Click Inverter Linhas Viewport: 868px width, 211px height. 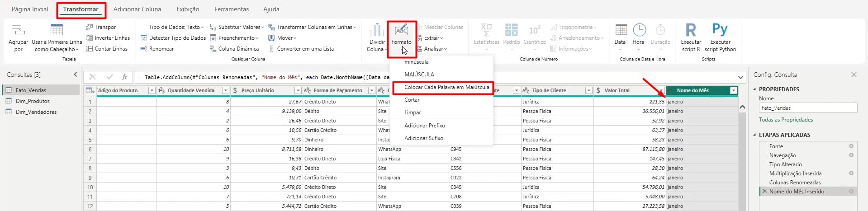click(108, 38)
